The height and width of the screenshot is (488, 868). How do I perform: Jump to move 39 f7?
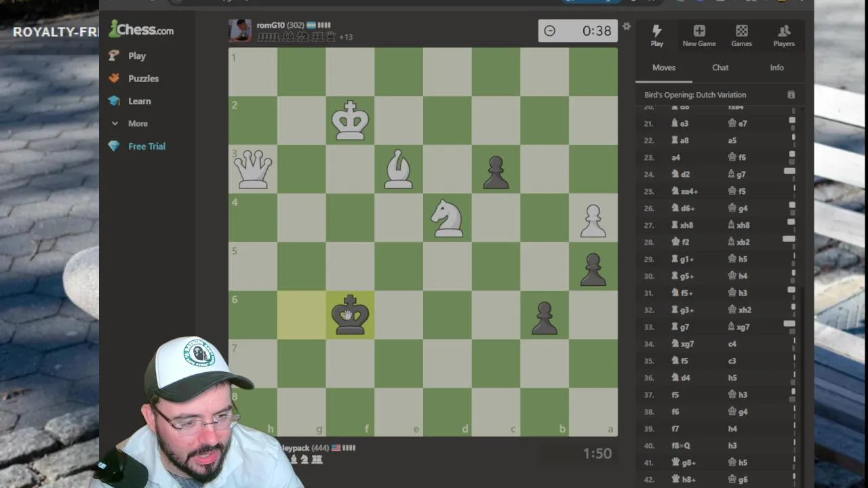pos(675,428)
